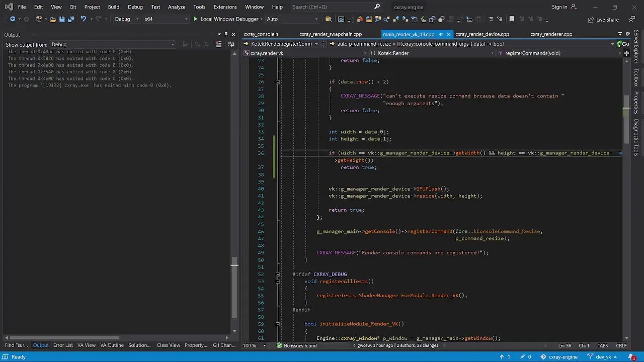Click the Go button in navigation bar
Screen dimensions: 644x362
[x=623, y=44]
